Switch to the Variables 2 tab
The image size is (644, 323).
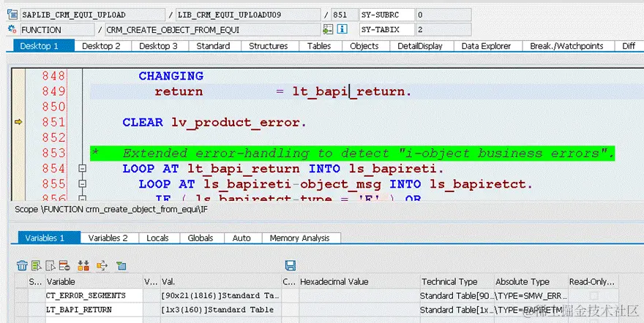(109, 237)
